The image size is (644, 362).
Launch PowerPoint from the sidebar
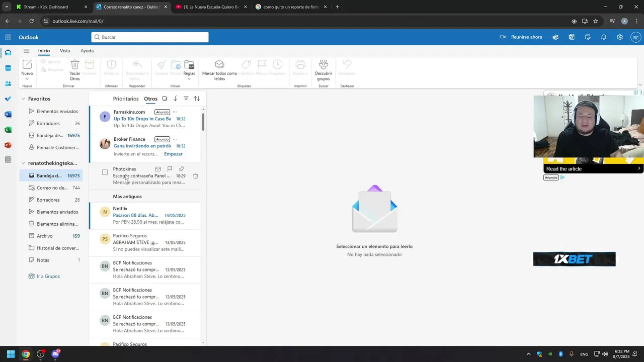[8, 145]
